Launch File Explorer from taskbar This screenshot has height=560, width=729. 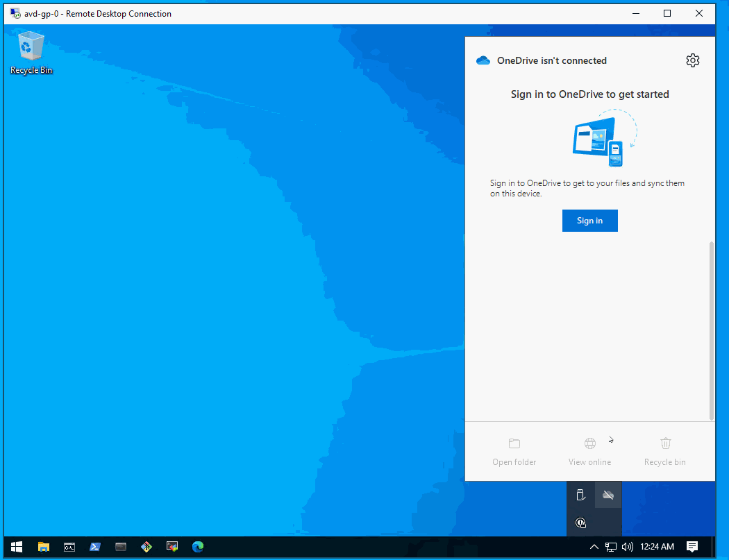pos(43,547)
